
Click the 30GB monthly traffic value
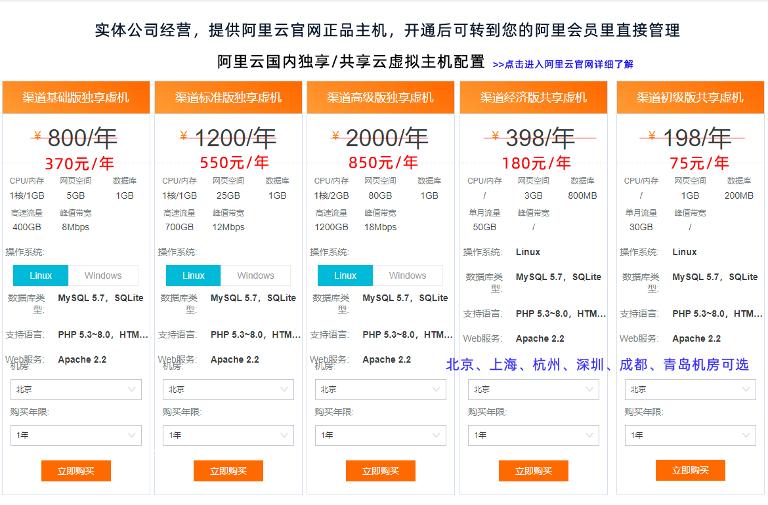[x=641, y=227]
